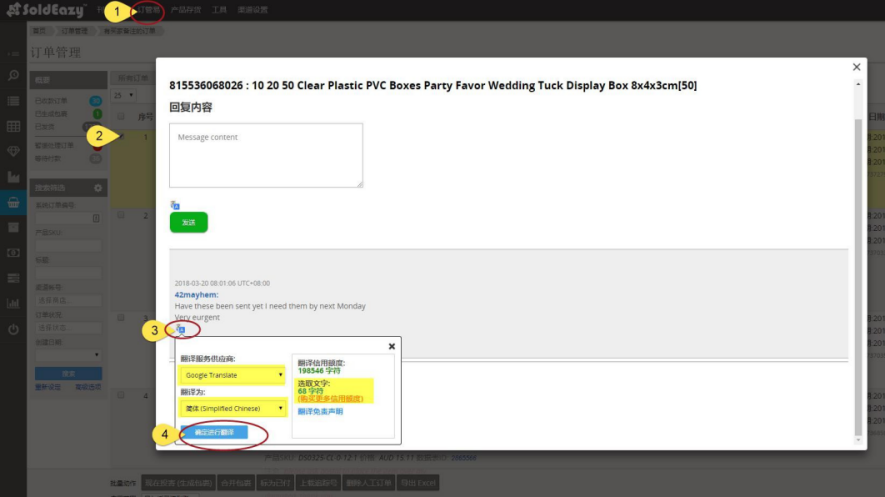
Task: Open the 创建日期 dropdown in the filter panel
Action: coord(68,355)
